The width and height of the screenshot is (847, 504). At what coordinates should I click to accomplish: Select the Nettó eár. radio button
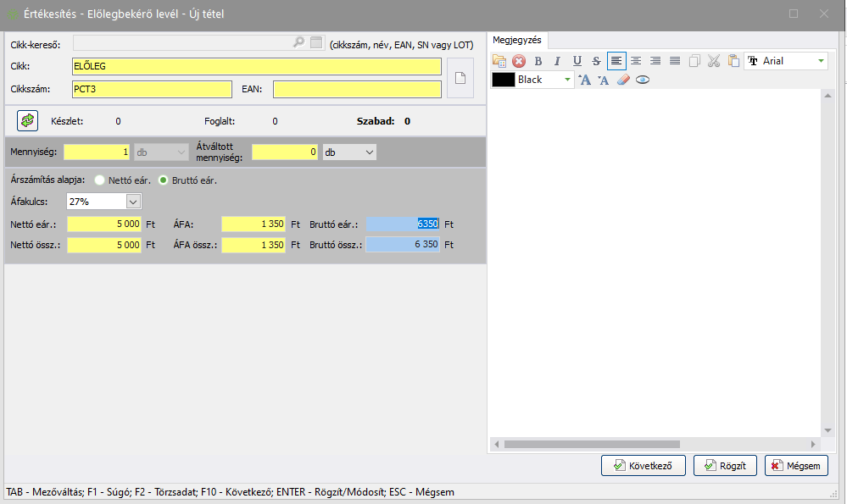click(100, 180)
